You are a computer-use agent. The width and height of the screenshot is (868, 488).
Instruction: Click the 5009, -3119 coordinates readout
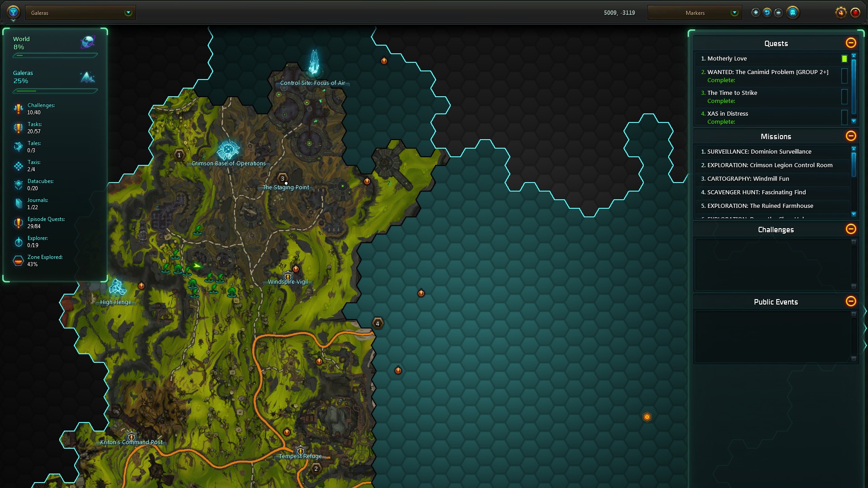(x=619, y=13)
